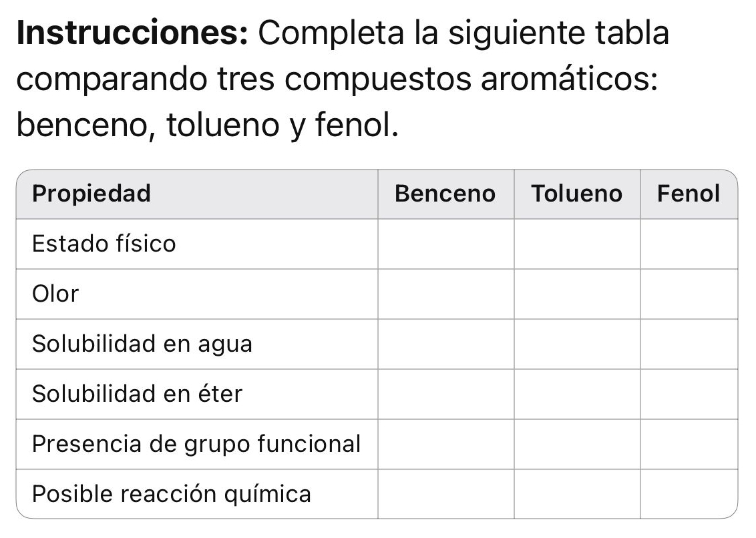The image size is (756, 538).
Task: Click the Olor row label
Action: (55, 294)
